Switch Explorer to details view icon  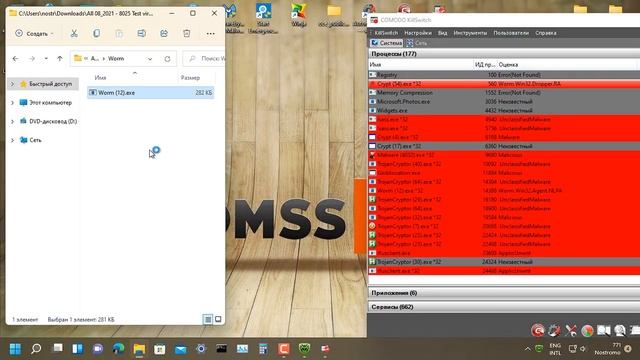(208, 319)
